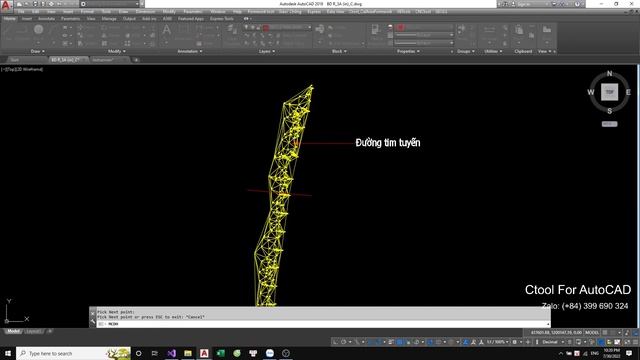Click the Customization icon at status bar end
This screenshot has width=640, height=360.
[x=635, y=342]
